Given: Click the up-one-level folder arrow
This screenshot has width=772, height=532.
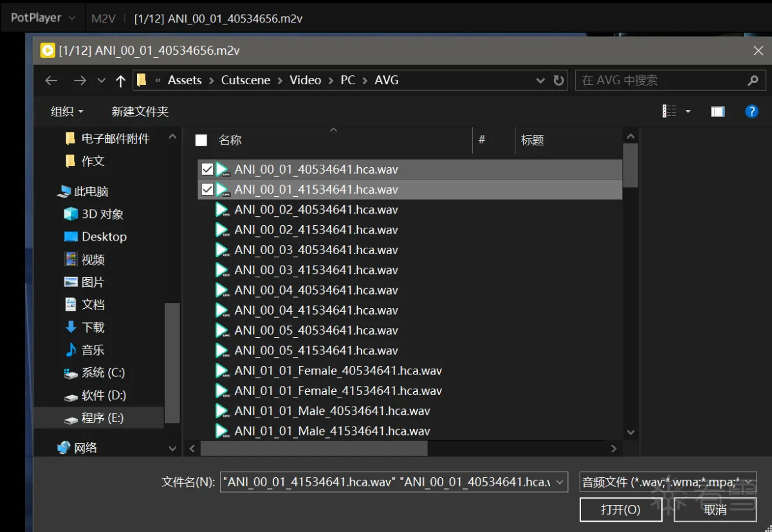Looking at the screenshot, I should pos(120,80).
